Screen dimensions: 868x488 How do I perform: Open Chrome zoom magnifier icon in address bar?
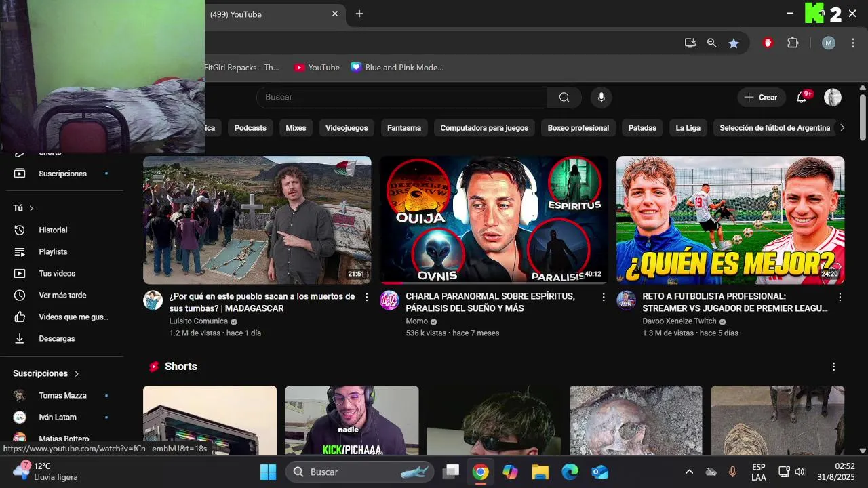click(x=711, y=43)
